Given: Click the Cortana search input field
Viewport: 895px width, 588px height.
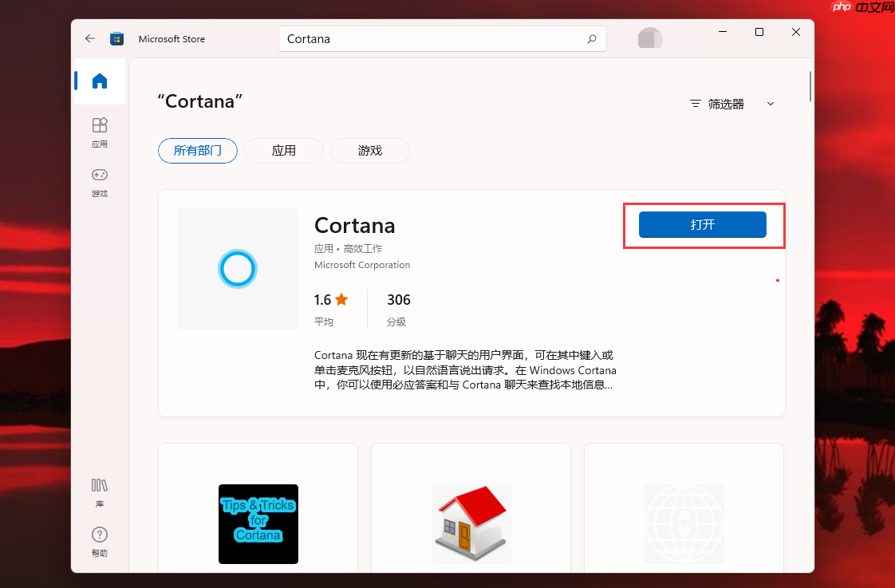Looking at the screenshot, I should (x=443, y=39).
